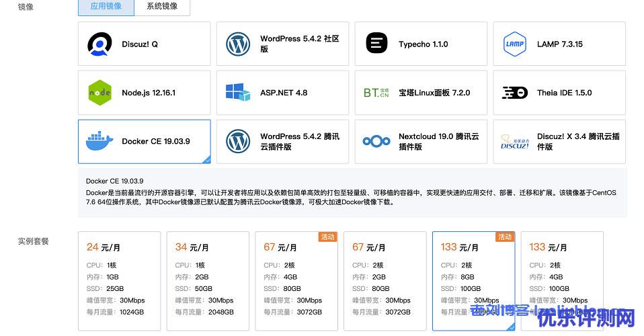Select the ASP.NET 4.8 image label
This screenshot has width=644, height=336.
click(x=284, y=93)
